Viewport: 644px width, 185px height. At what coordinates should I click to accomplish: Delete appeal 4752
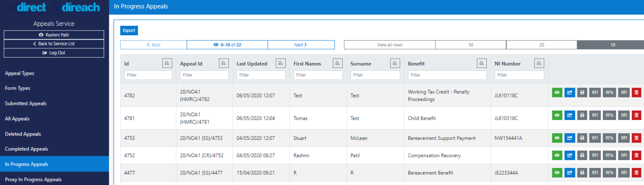coord(636,155)
